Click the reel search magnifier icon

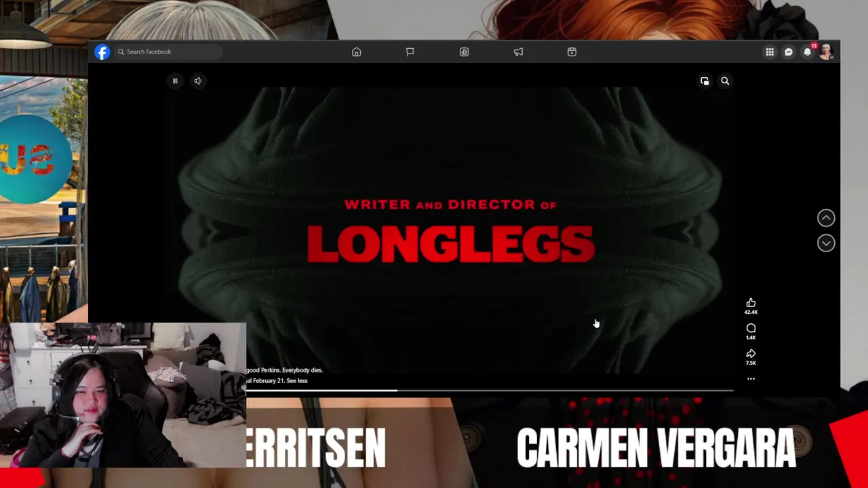click(x=725, y=81)
